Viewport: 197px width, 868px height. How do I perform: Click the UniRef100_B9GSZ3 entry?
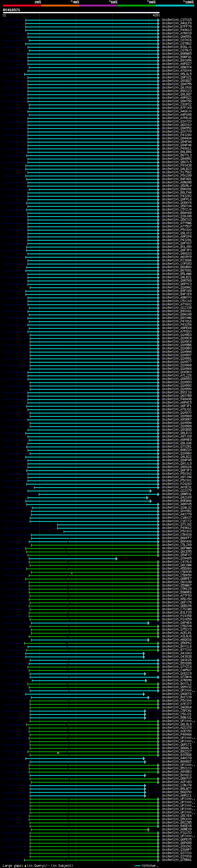coord(177,91)
